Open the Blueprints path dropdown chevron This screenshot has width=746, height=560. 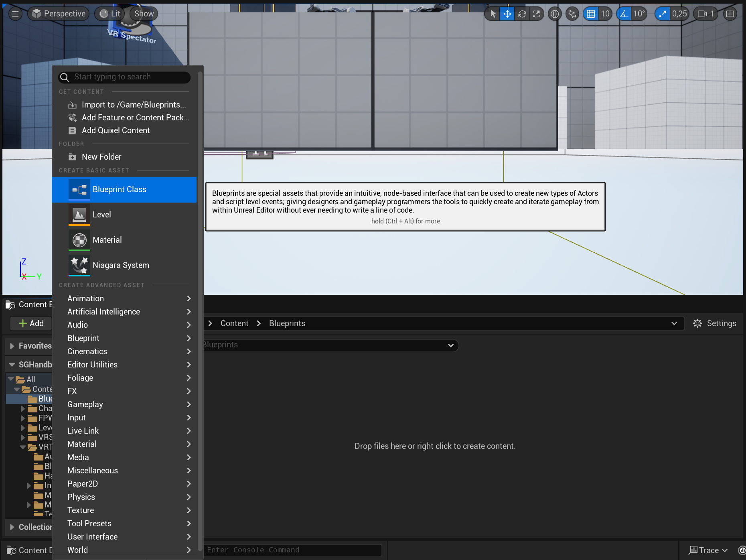(675, 323)
